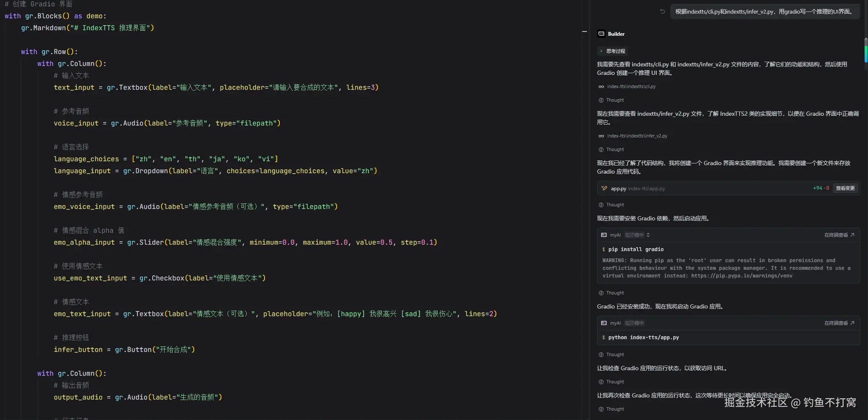
Task: Click the undo arrow beside the user prompt
Action: [x=662, y=11]
